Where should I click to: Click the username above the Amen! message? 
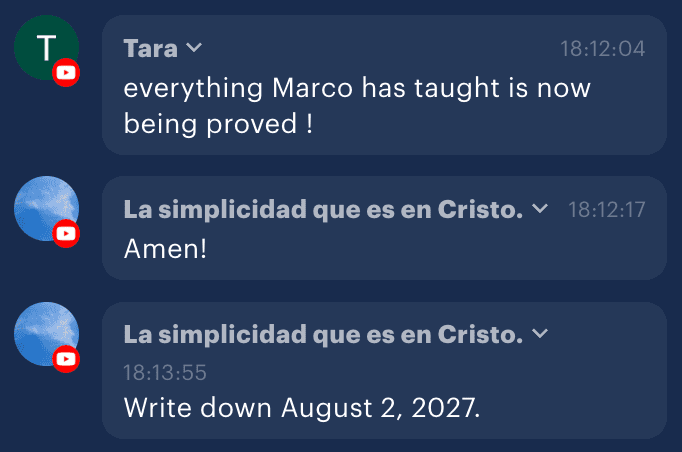(323, 210)
